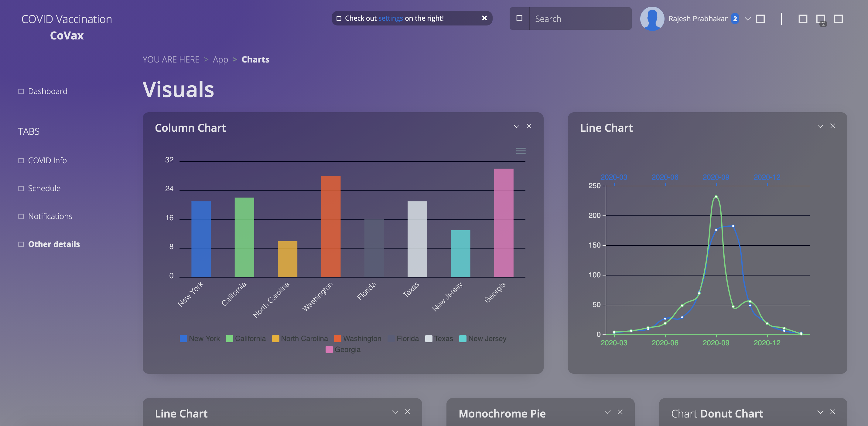The image size is (868, 426).
Task: Close the Monochrome Pie panel
Action: pyautogui.click(x=620, y=412)
